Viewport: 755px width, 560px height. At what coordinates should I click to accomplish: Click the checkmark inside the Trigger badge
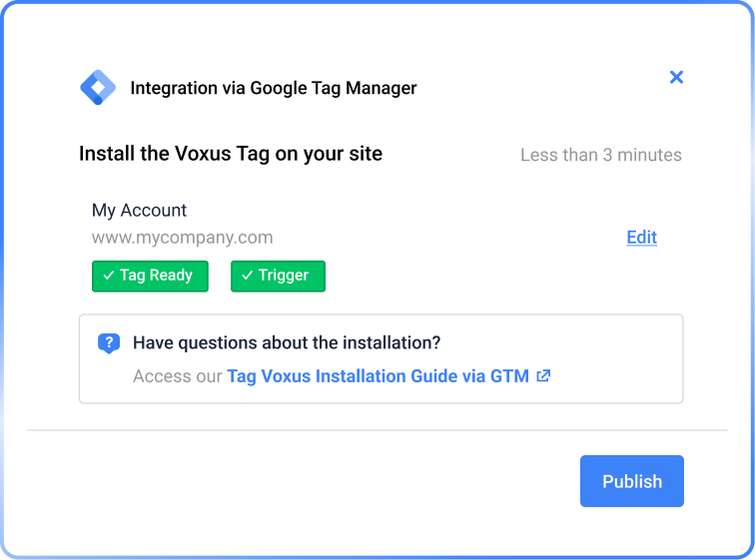click(x=247, y=277)
